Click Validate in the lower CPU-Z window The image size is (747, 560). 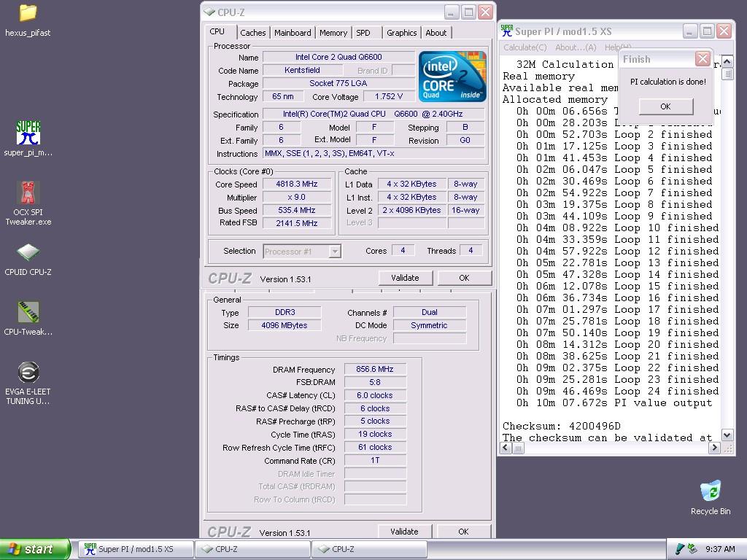[404, 532]
